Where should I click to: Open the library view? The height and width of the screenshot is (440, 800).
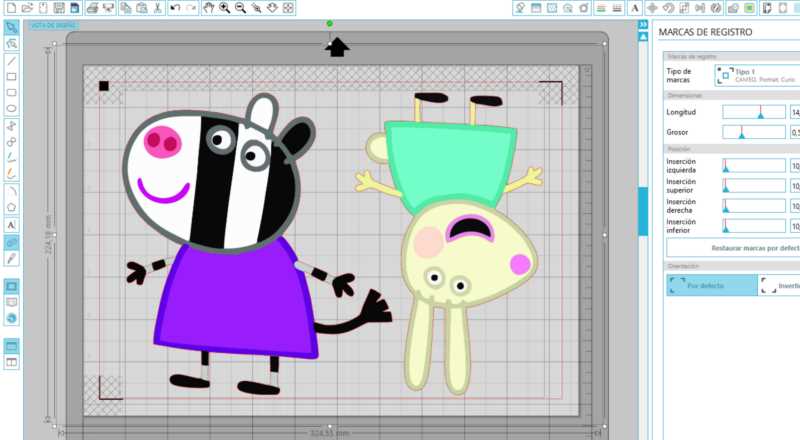point(11,302)
